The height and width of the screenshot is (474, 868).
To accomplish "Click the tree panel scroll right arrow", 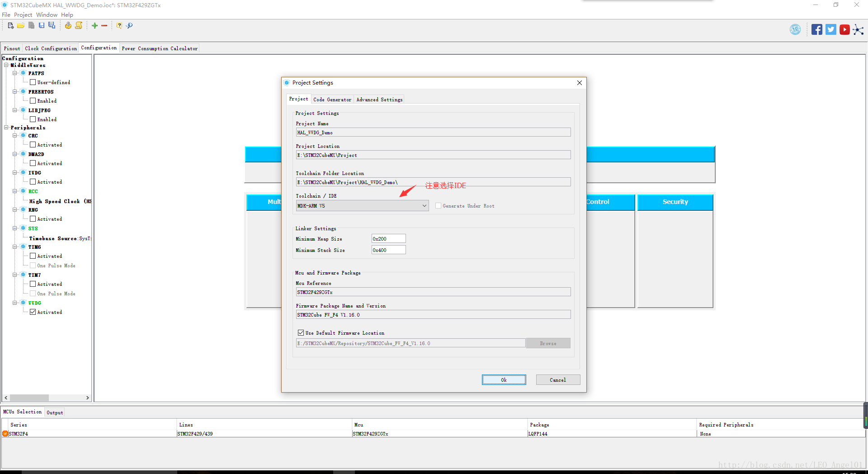I will coord(88,398).
